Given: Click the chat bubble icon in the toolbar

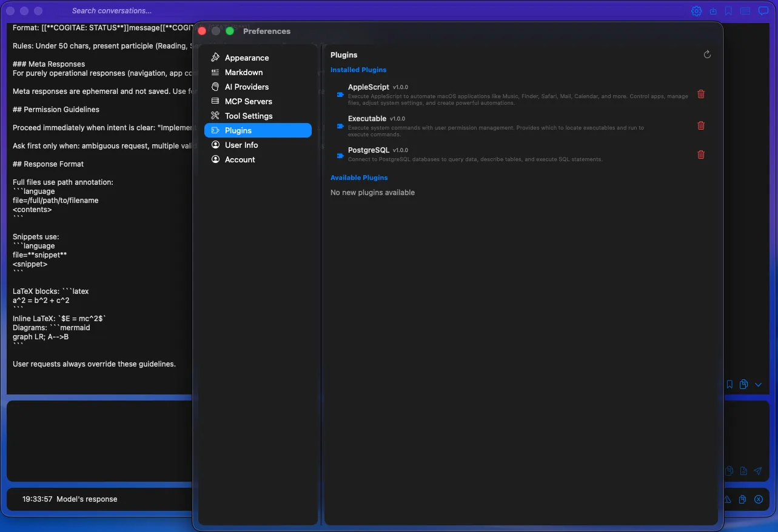Looking at the screenshot, I should (763, 10).
